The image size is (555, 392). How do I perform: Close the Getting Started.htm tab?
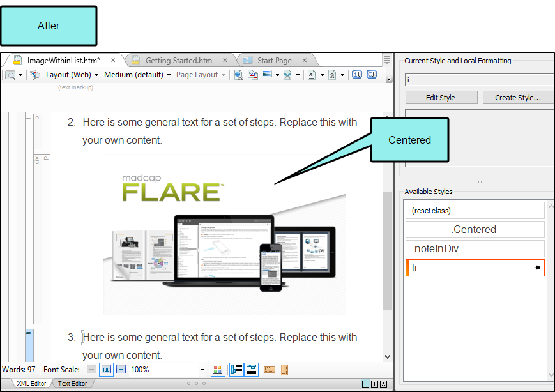[225, 61]
